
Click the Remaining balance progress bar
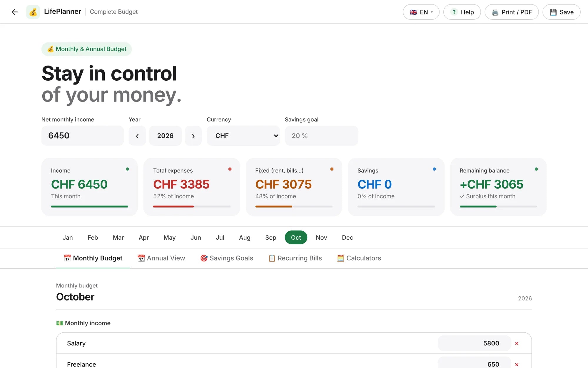pyautogui.click(x=498, y=207)
